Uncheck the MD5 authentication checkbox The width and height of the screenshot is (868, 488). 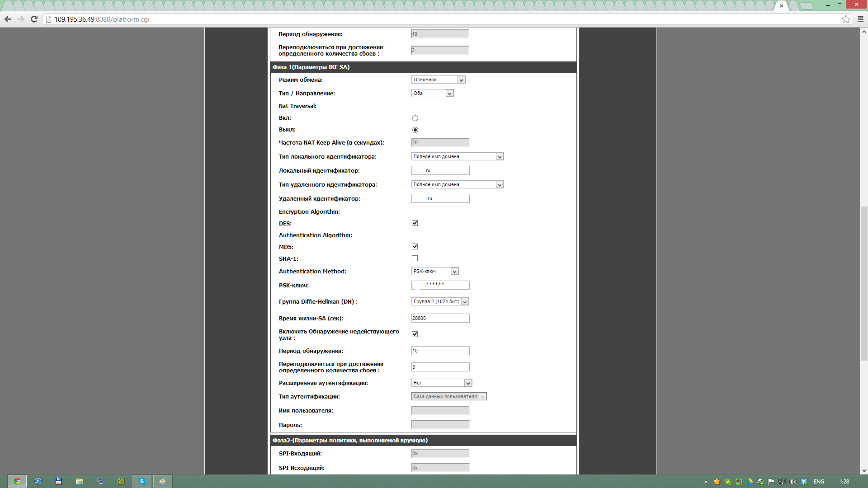tap(415, 247)
